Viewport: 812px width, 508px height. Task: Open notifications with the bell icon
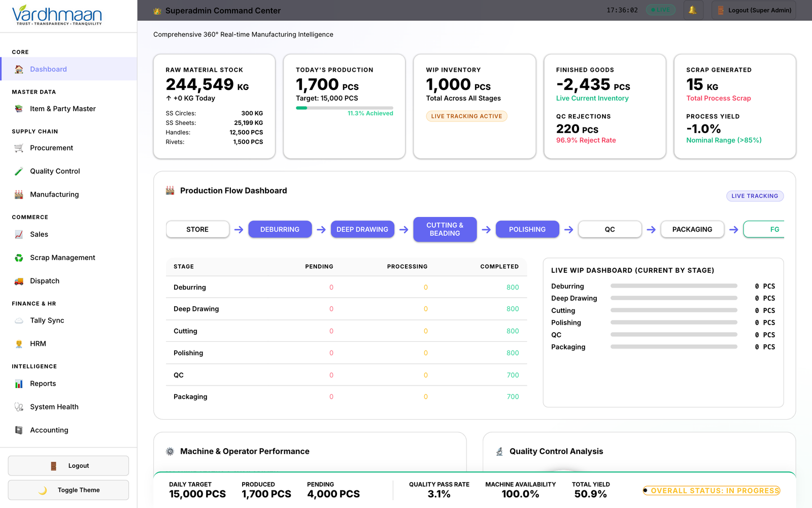[693, 10]
